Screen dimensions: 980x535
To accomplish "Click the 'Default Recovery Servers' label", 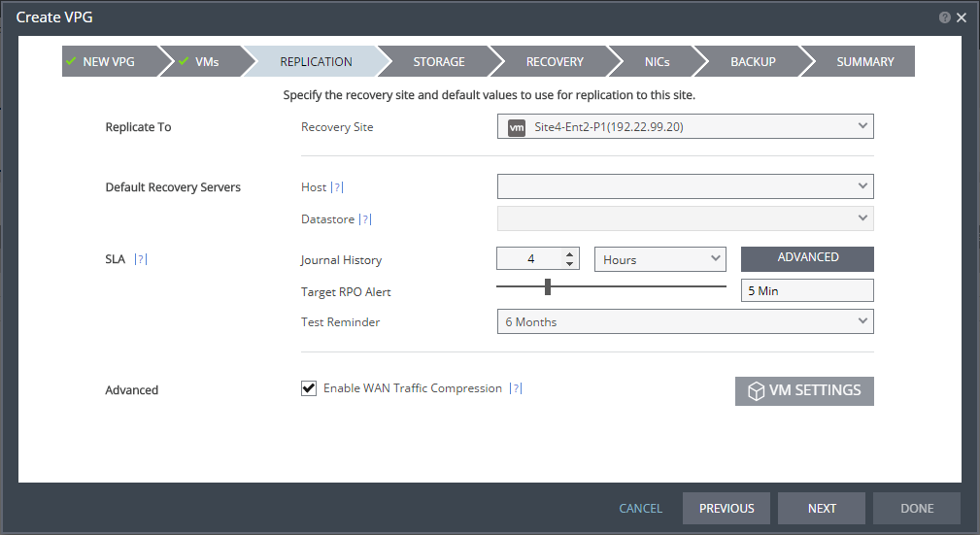I will [x=173, y=187].
